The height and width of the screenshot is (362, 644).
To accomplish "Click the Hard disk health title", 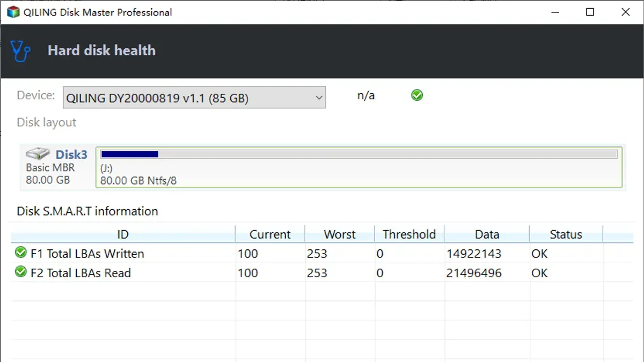I will coord(101,50).
